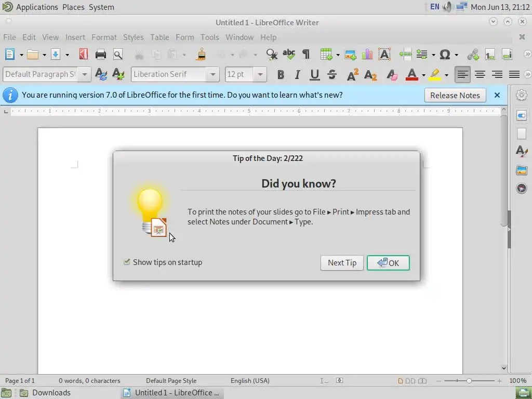The height and width of the screenshot is (399, 532).
Task: Expand the Save options arrow
Action: [x=67, y=55]
